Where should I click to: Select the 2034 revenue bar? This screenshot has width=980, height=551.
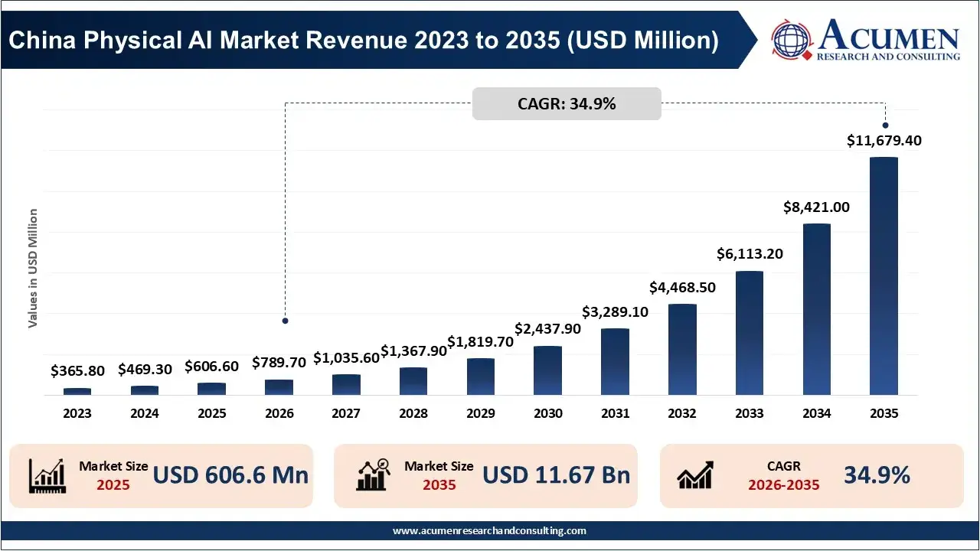pyautogui.click(x=817, y=309)
